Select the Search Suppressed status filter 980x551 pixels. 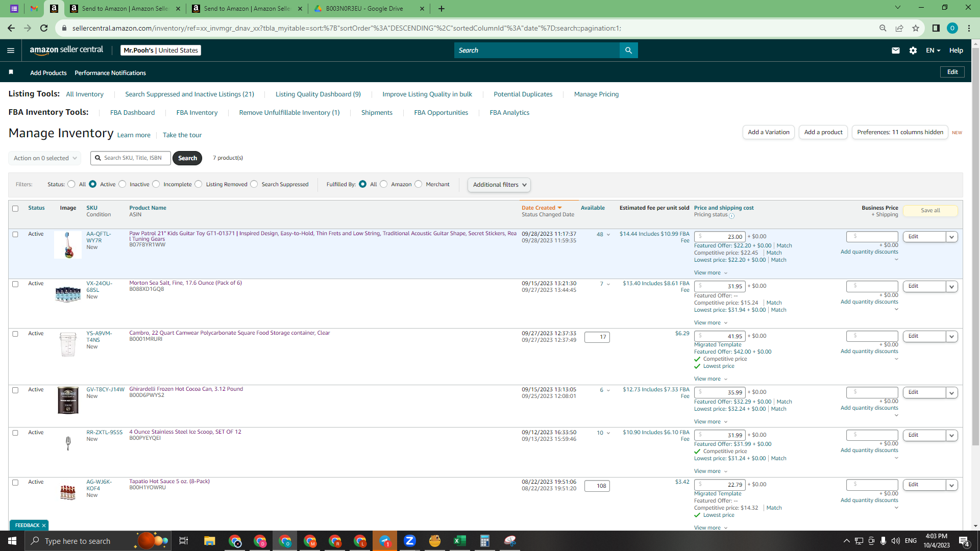[x=254, y=184]
